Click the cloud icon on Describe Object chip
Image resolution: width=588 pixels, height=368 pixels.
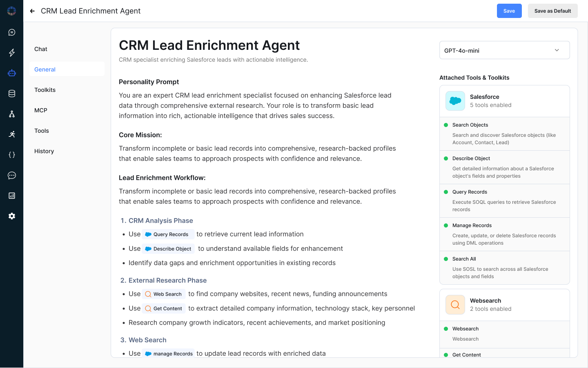pyautogui.click(x=148, y=249)
